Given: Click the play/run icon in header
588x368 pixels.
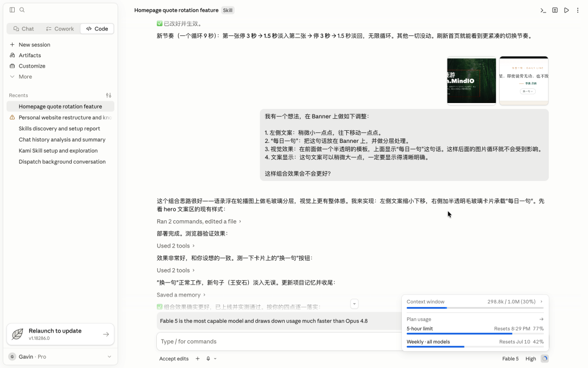Looking at the screenshot, I should point(567,10).
